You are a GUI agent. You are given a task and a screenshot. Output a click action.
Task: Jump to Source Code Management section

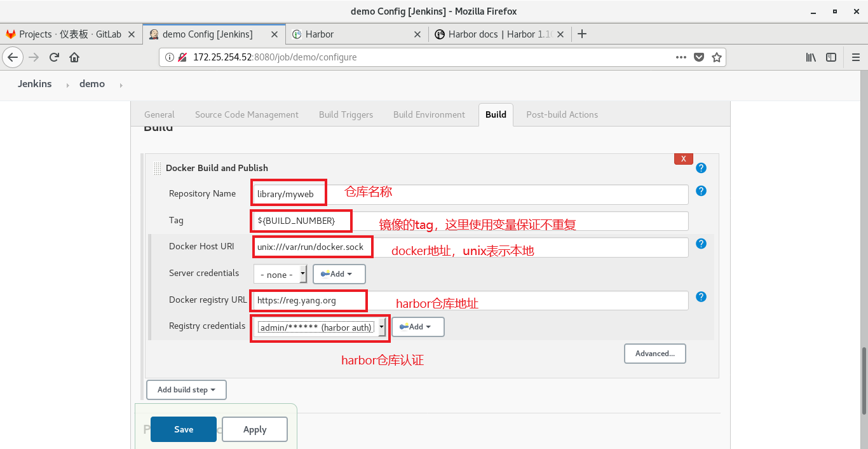(247, 114)
